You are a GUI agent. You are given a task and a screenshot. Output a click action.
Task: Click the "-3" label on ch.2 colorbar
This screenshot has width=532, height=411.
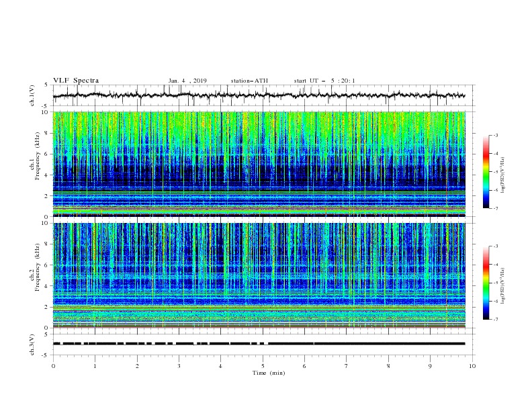pyautogui.click(x=495, y=246)
